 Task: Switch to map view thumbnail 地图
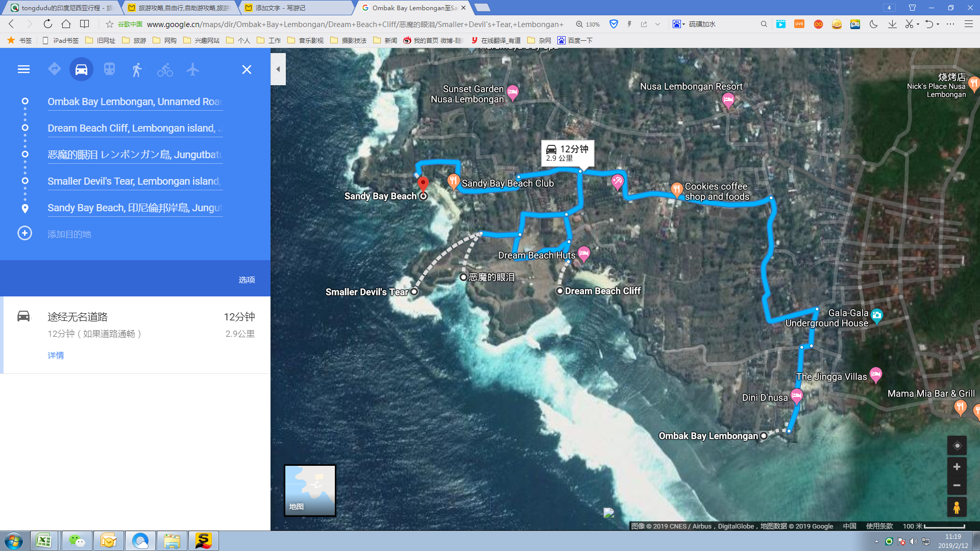pos(310,490)
